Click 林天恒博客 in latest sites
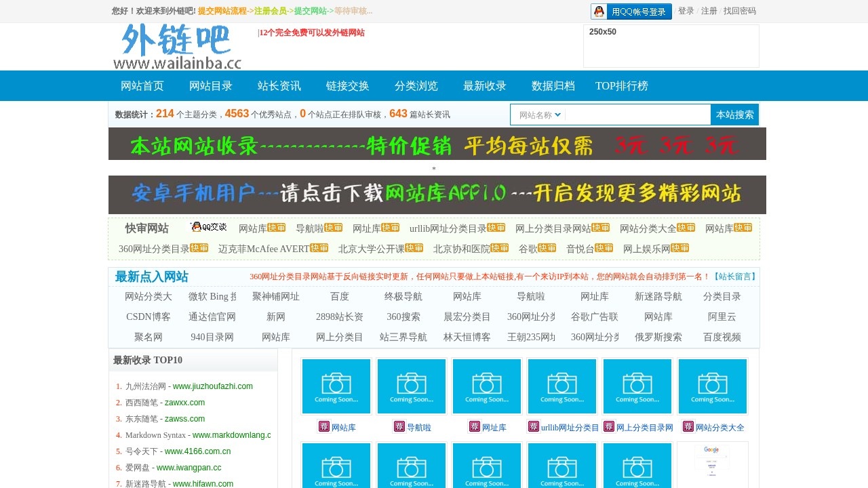Screen dimensions: 868x488 click(x=467, y=337)
